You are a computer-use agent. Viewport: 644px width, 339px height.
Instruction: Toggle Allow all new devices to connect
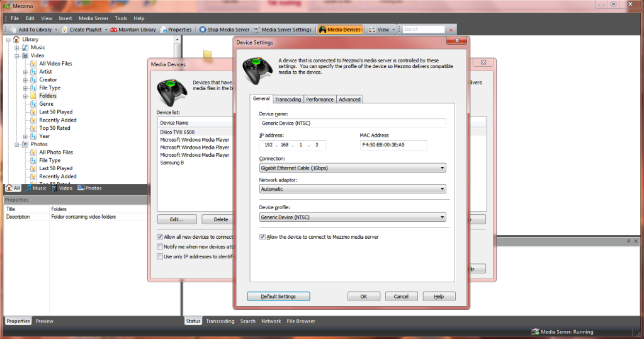coord(160,237)
